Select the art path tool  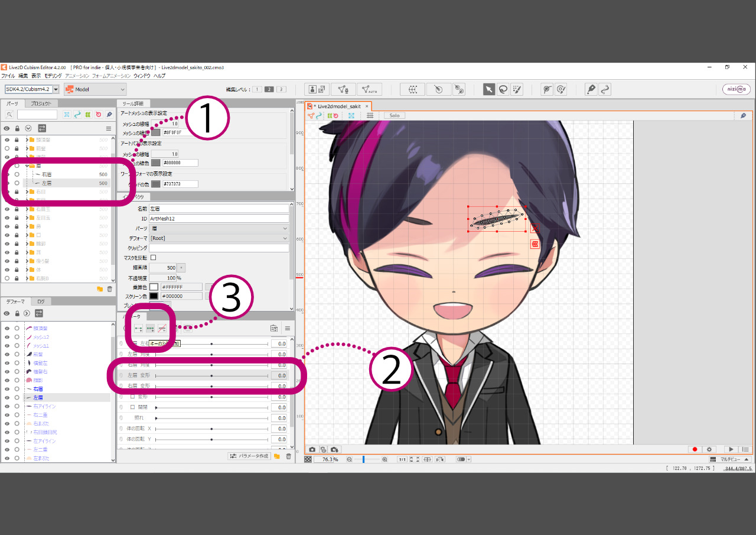click(591, 89)
